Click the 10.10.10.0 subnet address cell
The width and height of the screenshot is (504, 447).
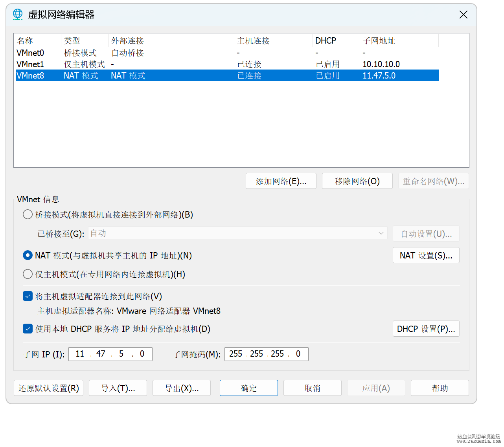point(381,64)
